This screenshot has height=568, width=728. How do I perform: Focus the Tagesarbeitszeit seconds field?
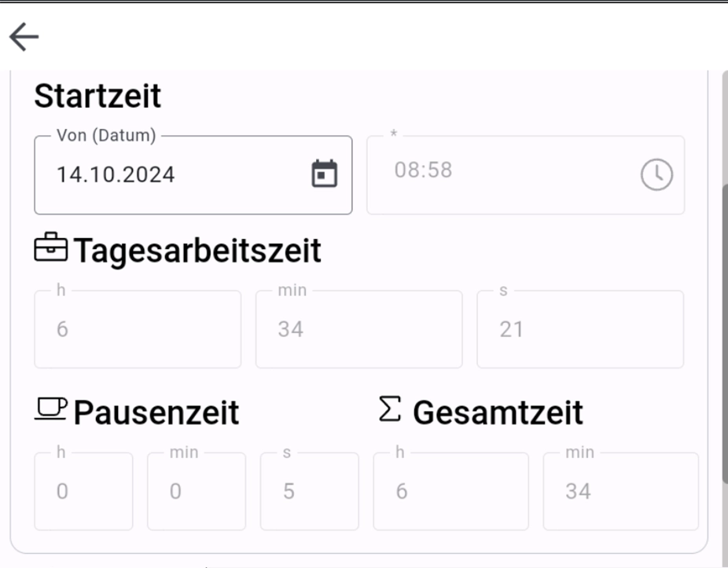click(x=579, y=329)
